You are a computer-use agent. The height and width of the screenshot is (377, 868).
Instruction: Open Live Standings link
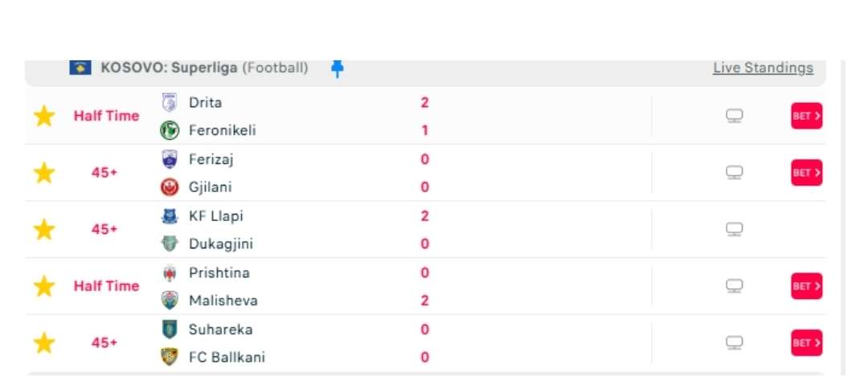click(x=763, y=68)
